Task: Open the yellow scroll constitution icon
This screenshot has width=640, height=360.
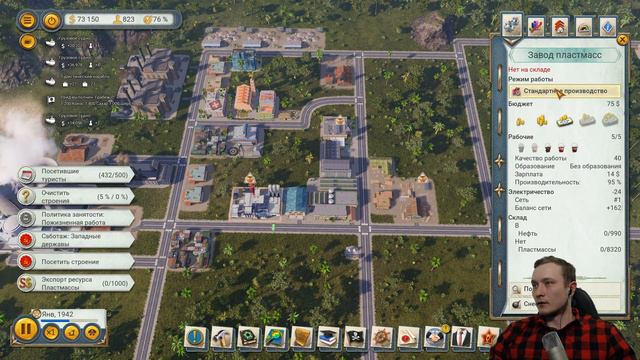Action: tap(302, 338)
